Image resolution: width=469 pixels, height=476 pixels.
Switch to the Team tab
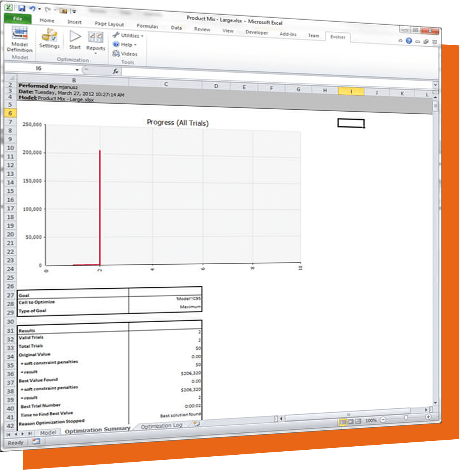313,36
